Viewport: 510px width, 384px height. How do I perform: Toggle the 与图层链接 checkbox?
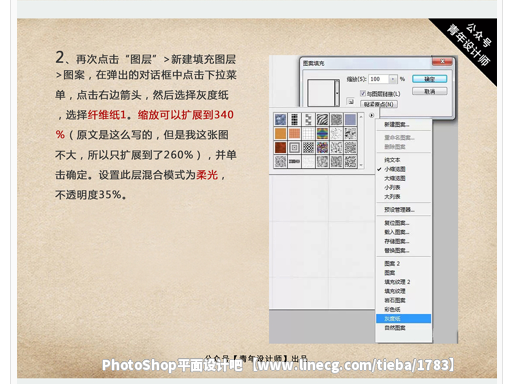coord(363,93)
